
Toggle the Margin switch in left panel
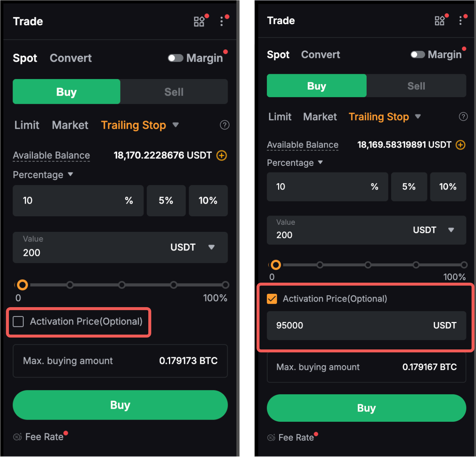[x=175, y=58]
